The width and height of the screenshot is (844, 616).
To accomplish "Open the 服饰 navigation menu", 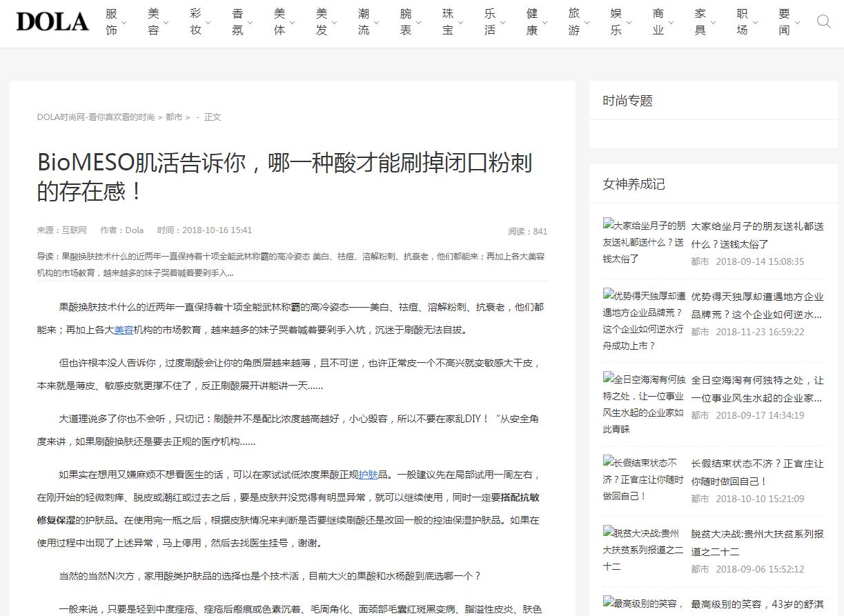I will click(x=111, y=21).
